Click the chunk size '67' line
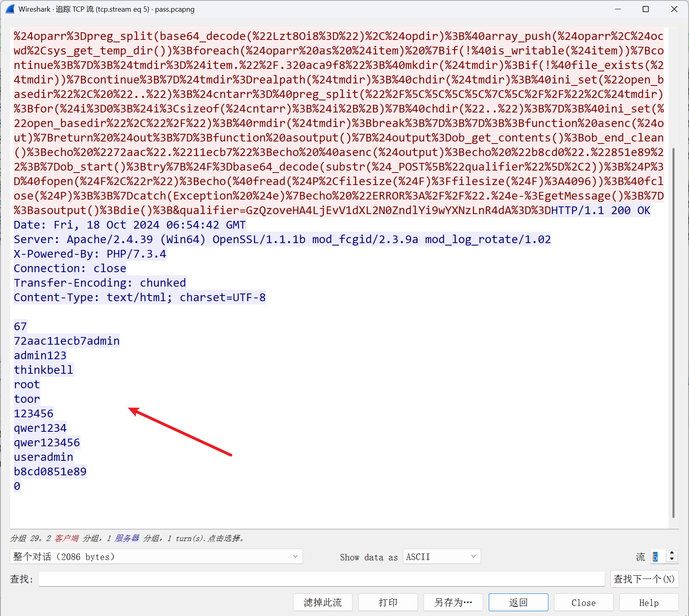The image size is (689, 616). 20,327
